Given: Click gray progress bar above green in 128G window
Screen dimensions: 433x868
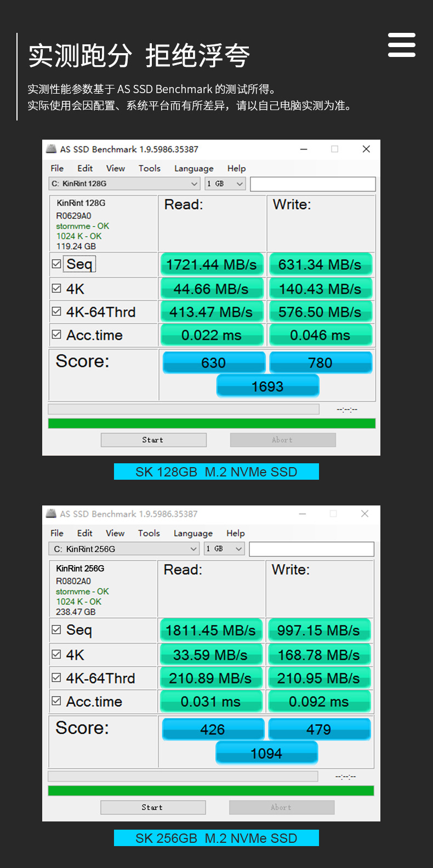Looking at the screenshot, I should click(x=184, y=409).
